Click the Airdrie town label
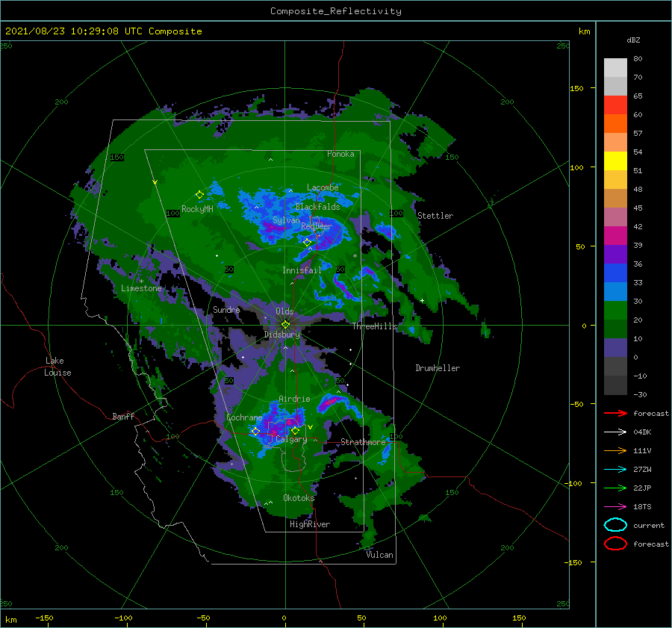The image size is (672, 628). (x=294, y=399)
